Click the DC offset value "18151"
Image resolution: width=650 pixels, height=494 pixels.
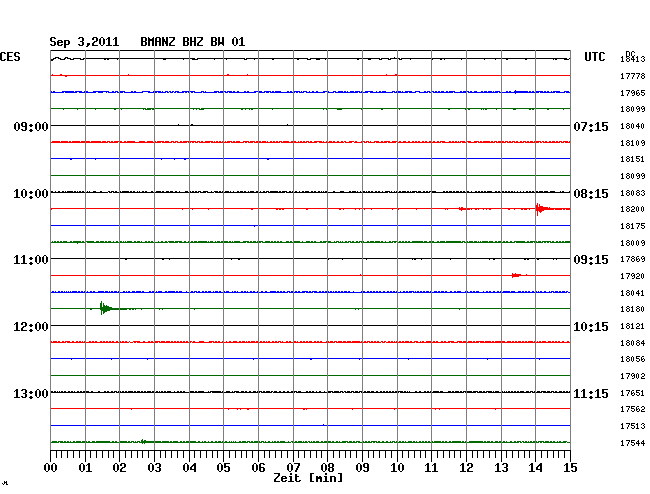[x=633, y=159]
